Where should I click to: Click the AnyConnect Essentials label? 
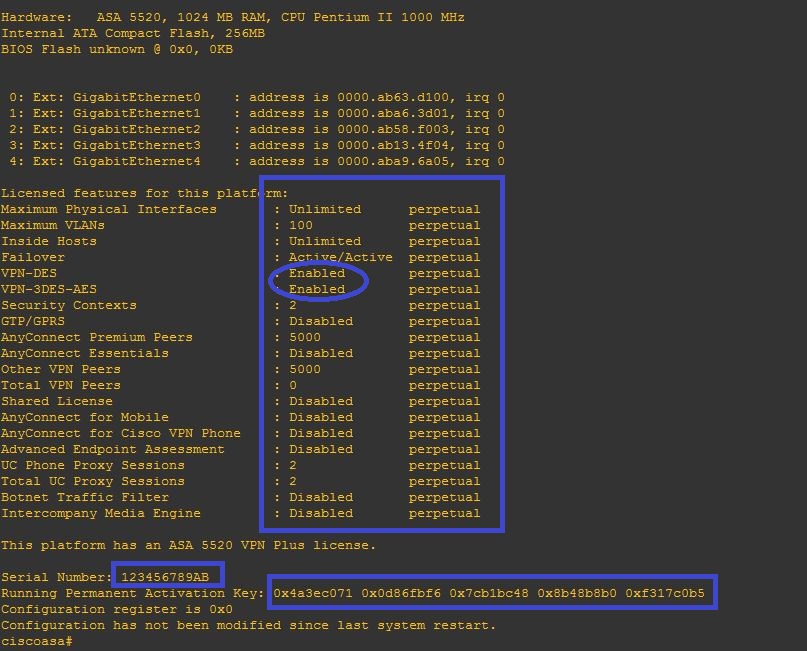click(85, 353)
